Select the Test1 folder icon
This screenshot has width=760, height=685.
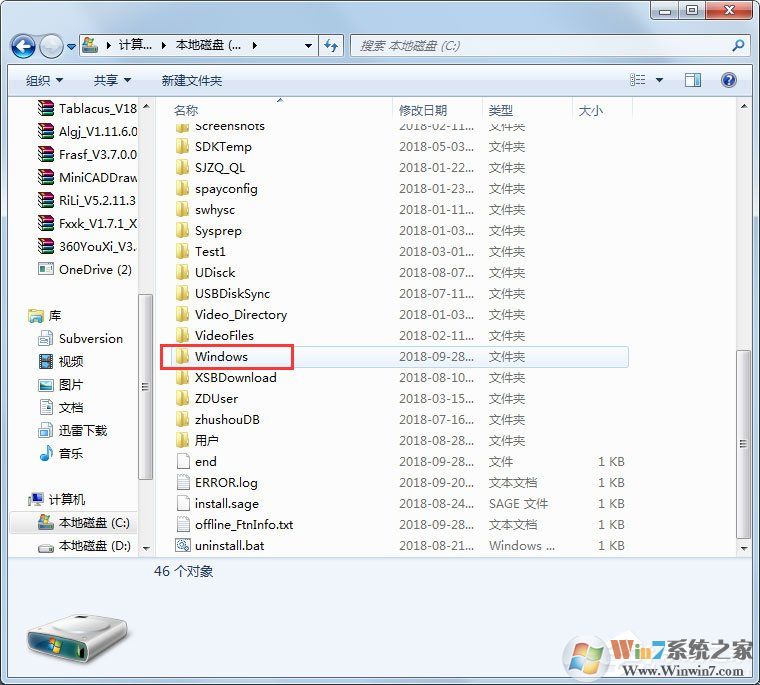(182, 252)
